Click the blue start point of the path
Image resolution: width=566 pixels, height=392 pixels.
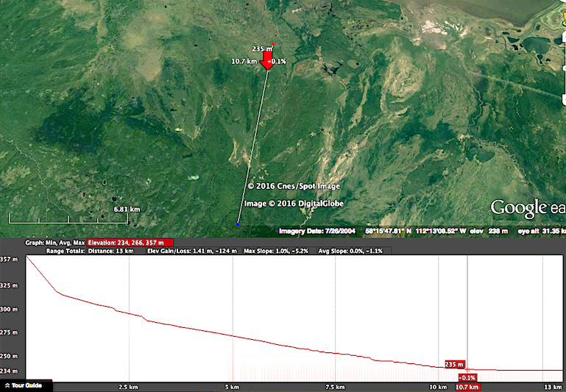[x=237, y=223]
